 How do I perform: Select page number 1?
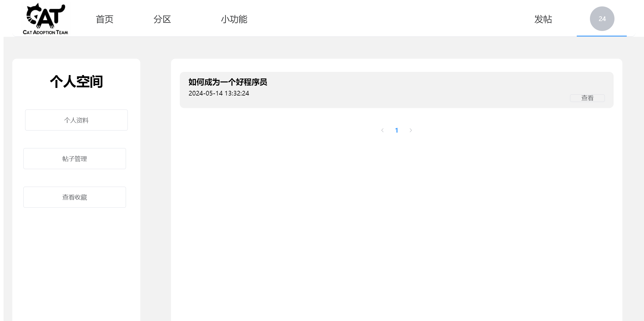(x=396, y=130)
